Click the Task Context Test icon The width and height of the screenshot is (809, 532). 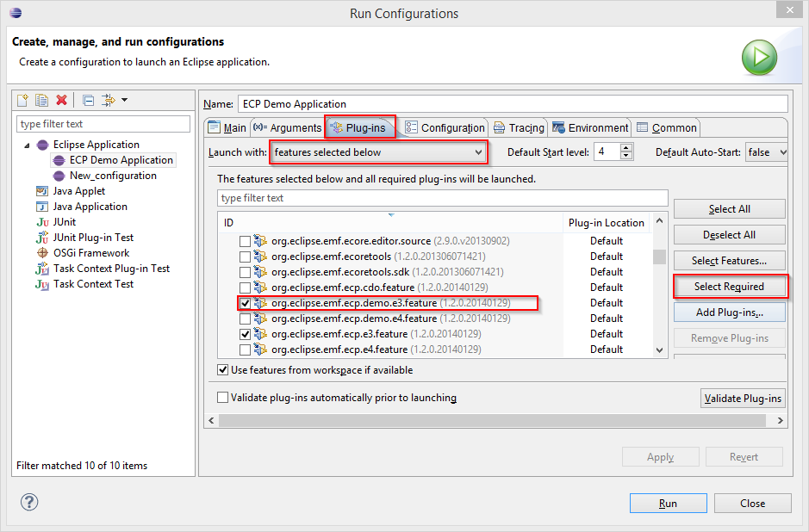click(42, 284)
